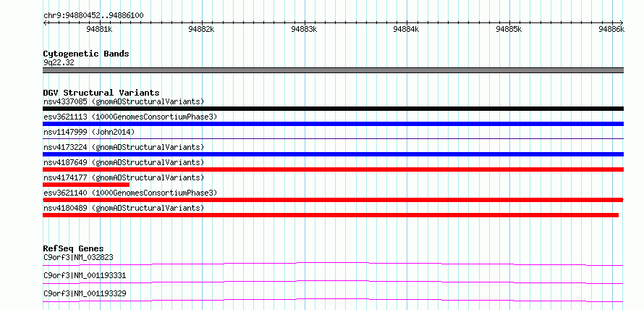Viewport: 644px width, 310px height.
Task: Open gene C9orf3|NM_032823 label
Action: [x=78, y=257]
